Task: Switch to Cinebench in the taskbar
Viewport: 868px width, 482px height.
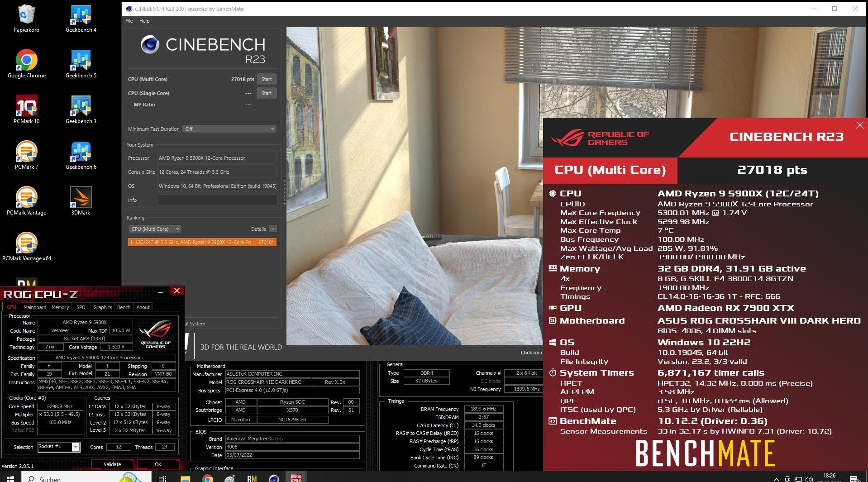Action: pos(274,478)
